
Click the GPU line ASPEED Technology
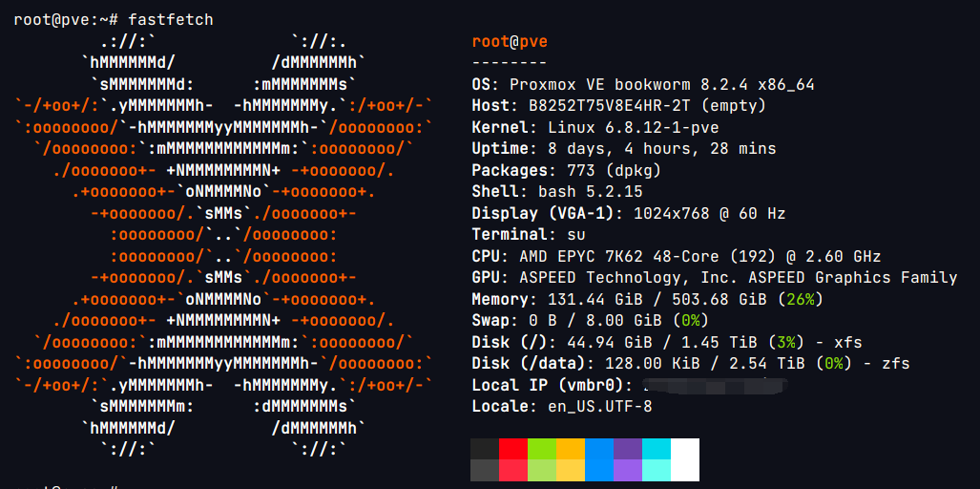point(715,278)
